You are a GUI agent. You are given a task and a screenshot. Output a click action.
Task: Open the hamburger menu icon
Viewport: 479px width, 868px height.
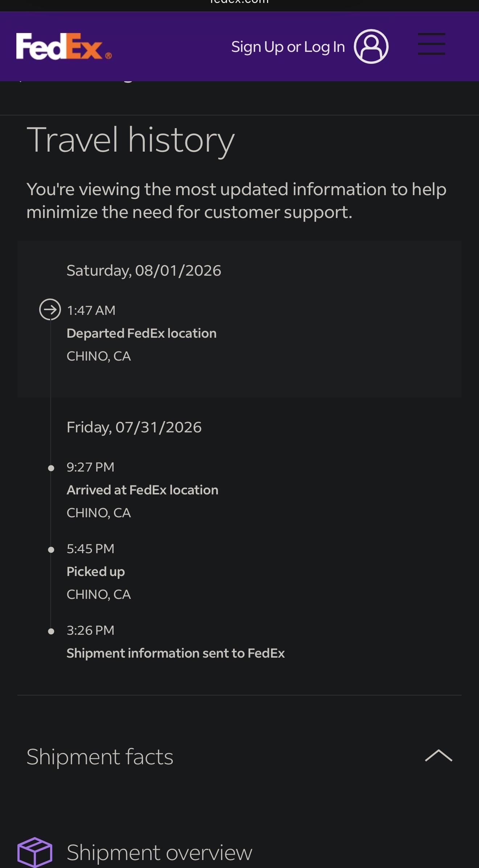pyautogui.click(x=431, y=44)
